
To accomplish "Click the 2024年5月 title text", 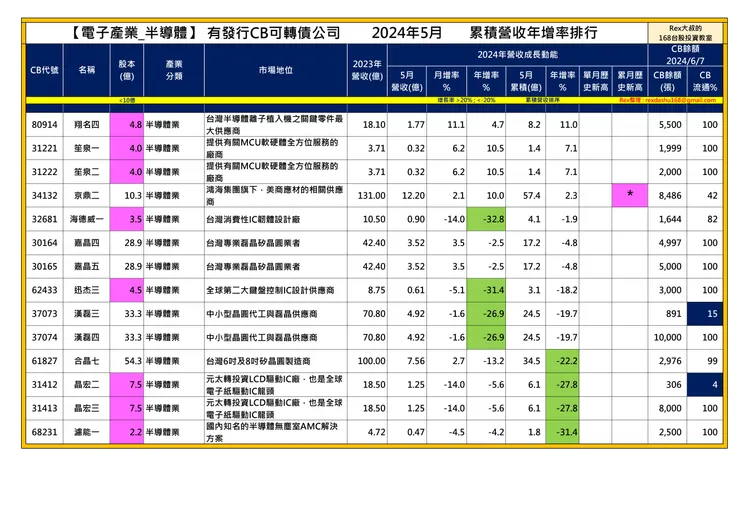I will click(406, 33).
